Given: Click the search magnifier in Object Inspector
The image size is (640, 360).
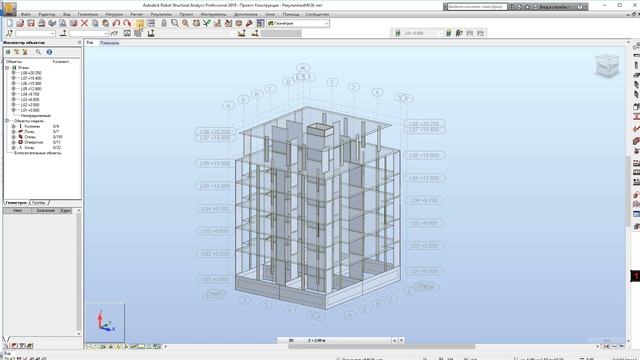Looking at the screenshot, I should click(x=38, y=52).
